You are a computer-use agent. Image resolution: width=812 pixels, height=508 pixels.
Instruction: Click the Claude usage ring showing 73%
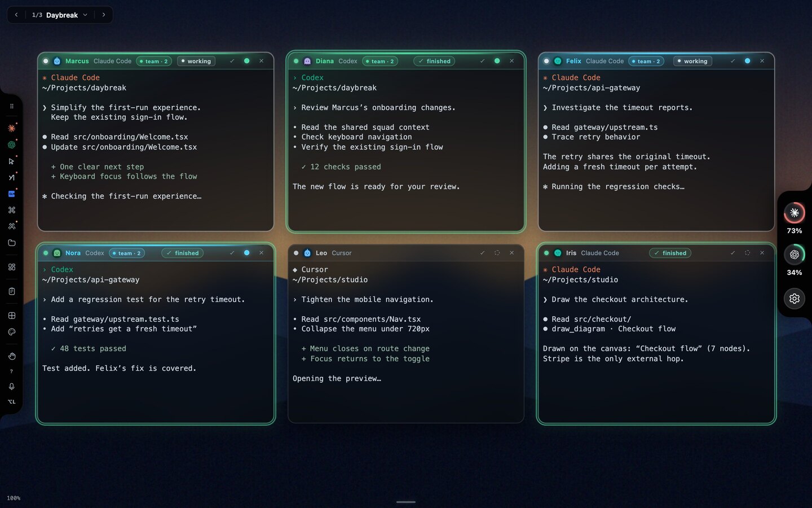click(795, 213)
